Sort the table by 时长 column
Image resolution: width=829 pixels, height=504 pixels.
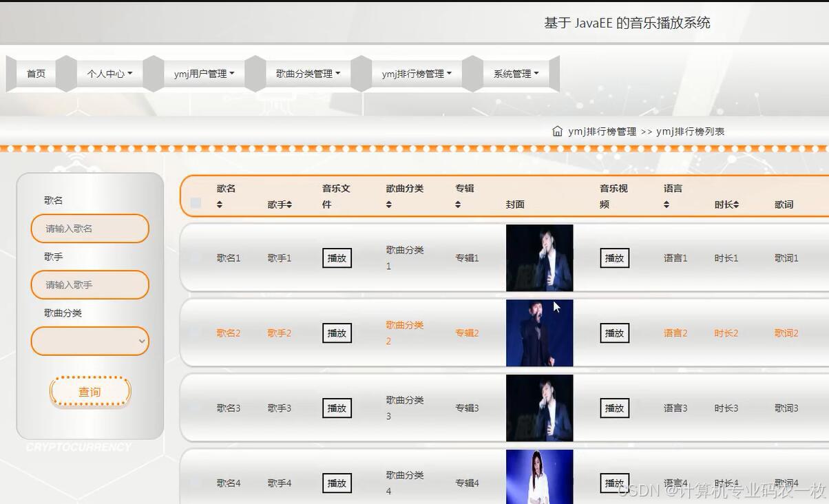[735, 204]
